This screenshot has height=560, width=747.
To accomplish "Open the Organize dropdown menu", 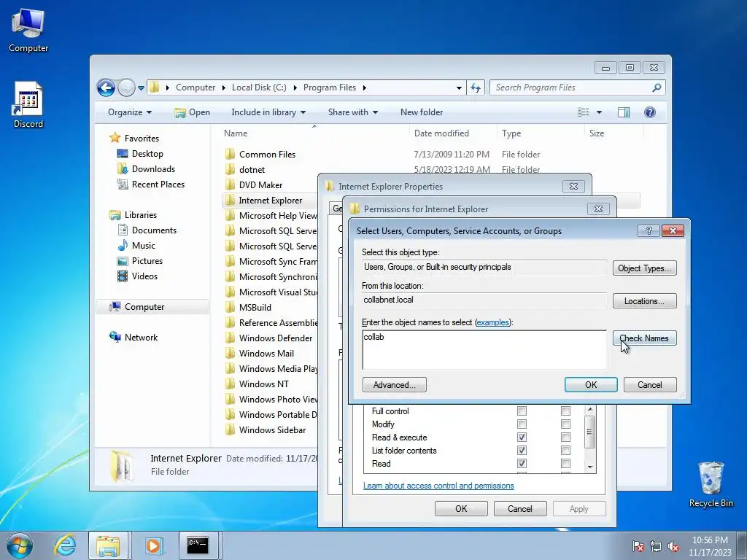I will [130, 112].
